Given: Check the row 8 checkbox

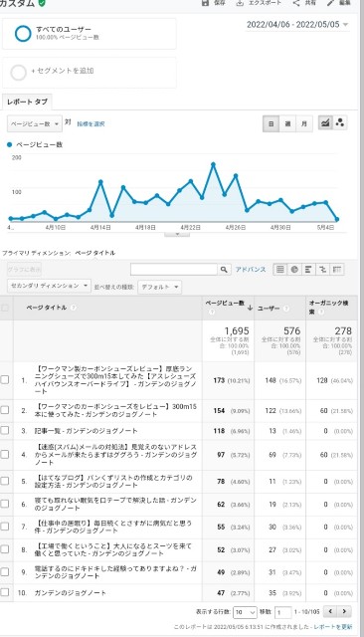Looking at the screenshot, I should coord(5,549).
